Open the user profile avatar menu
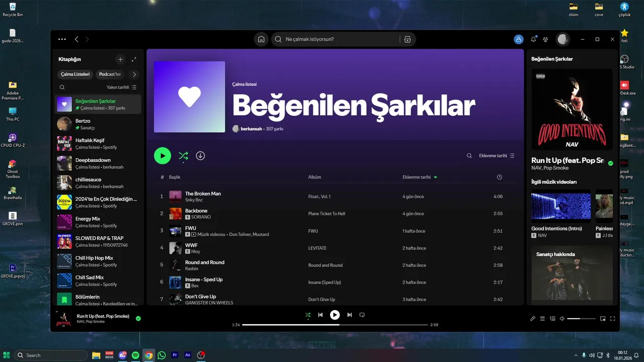The width and height of the screenshot is (644, 362). 562,39
